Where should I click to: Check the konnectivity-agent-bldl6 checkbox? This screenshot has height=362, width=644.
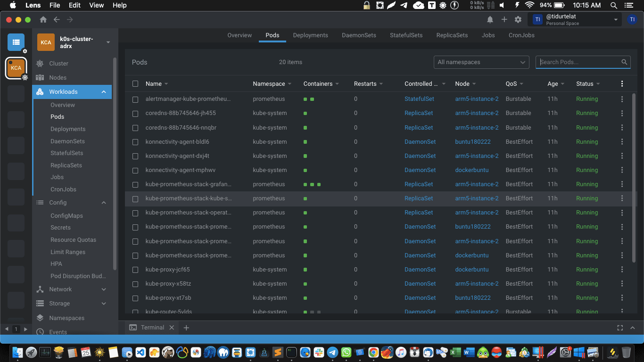point(135,142)
